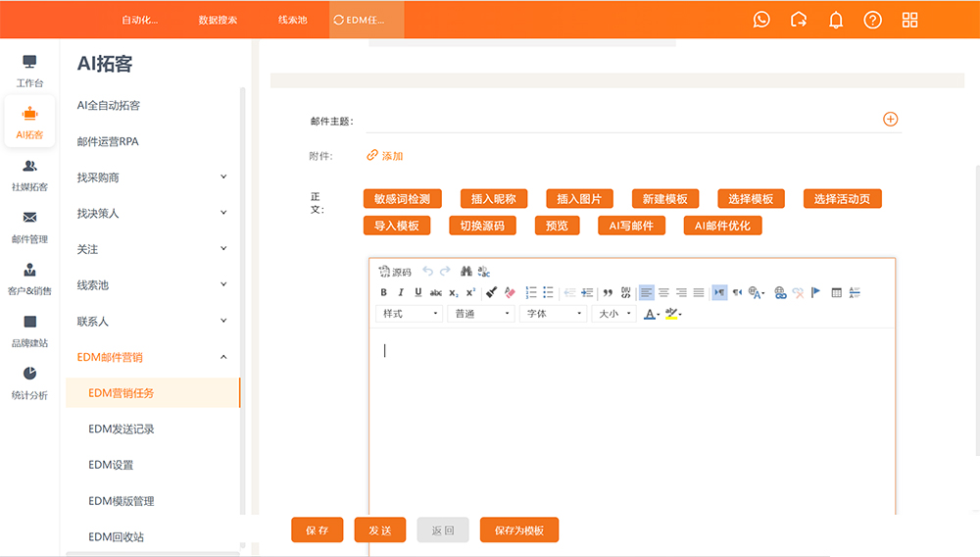Center align text
The width and height of the screenshot is (980, 557).
(663, 292)
